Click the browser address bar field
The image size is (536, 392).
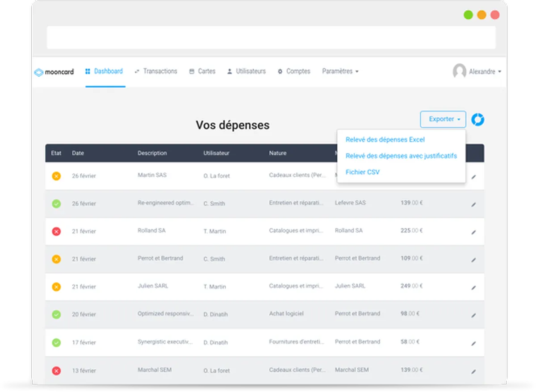click(x=271, y=38)
